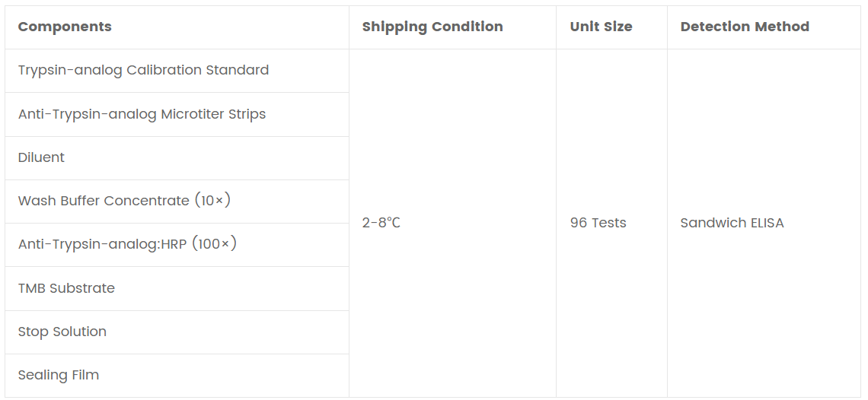This screenshot has width=868, height=400.
Task: Click the 'Wash Buffer Concentrate' text
Action: coord(104,201)
